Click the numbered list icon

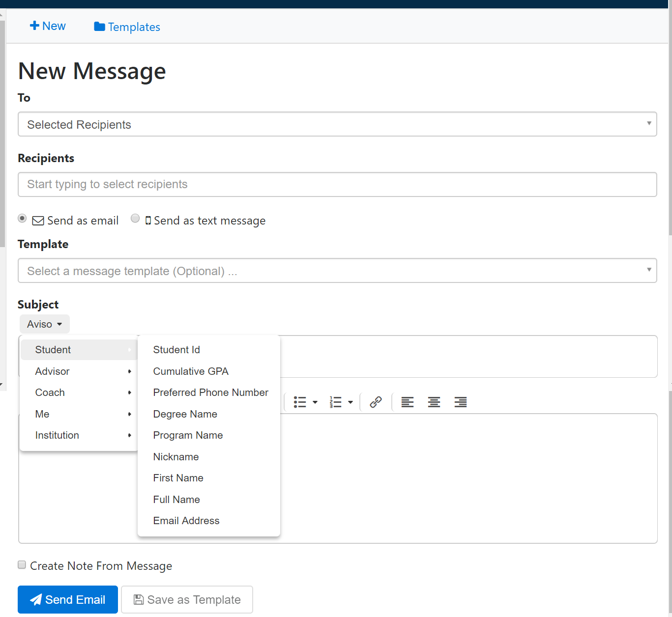[x=336, y=402]
